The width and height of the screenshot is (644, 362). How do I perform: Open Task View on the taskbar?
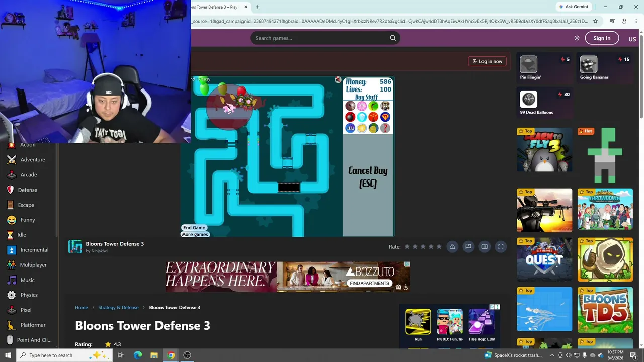click(121, 355)
